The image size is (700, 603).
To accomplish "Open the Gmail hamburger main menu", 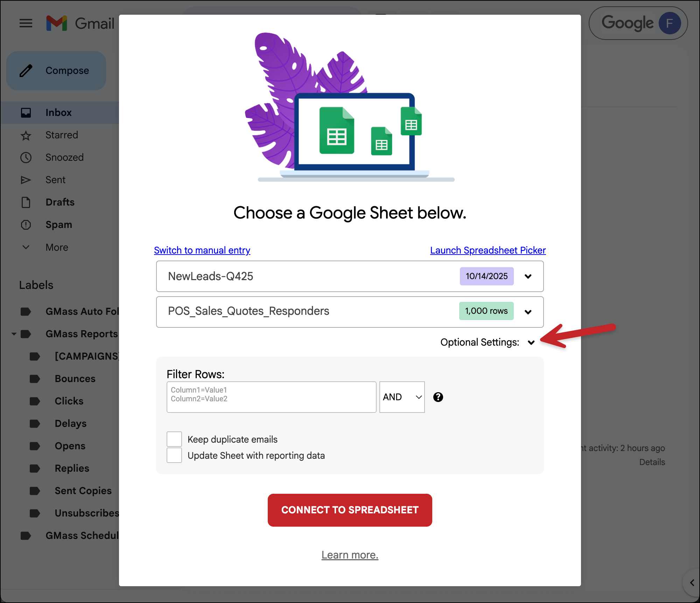I will (26, 23).
